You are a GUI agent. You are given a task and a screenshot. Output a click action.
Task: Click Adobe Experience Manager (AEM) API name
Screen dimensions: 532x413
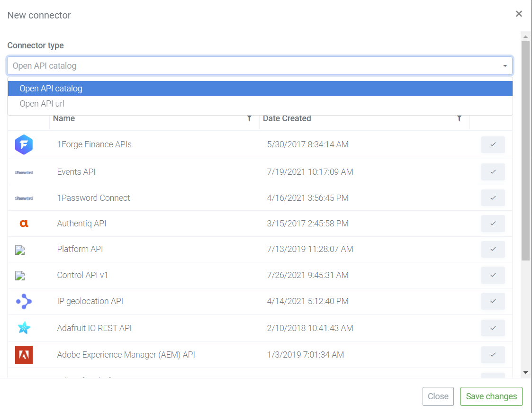[126, 355]
